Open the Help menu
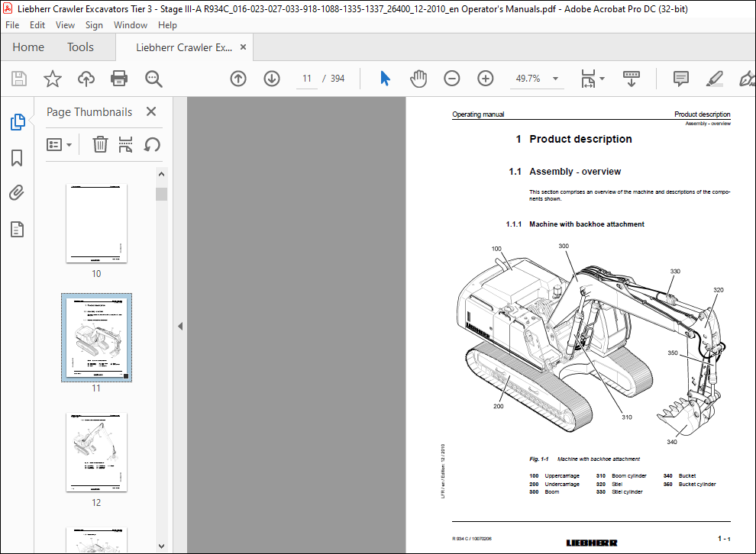The image size is (756, 554). pyautogui.click(x=167, y=25)
